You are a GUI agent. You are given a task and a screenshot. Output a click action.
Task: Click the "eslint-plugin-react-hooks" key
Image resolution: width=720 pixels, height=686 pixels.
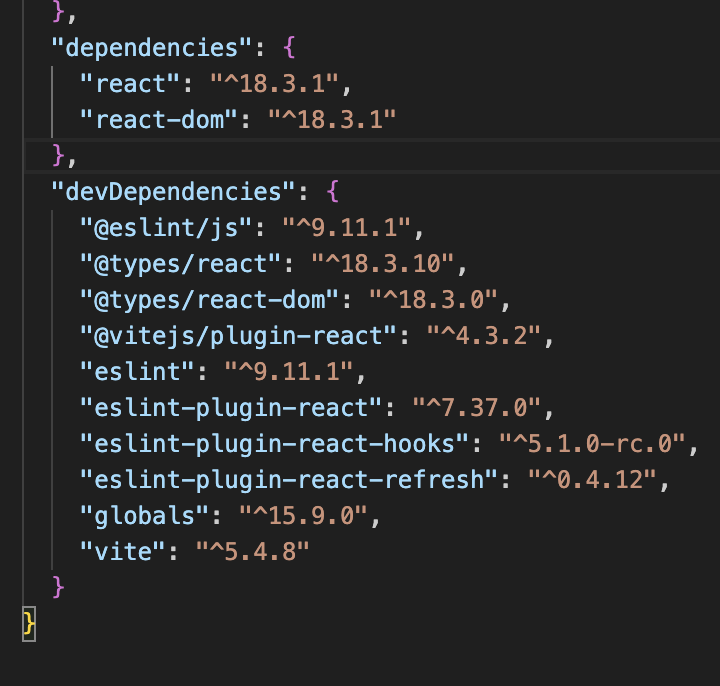click(275, 444)
